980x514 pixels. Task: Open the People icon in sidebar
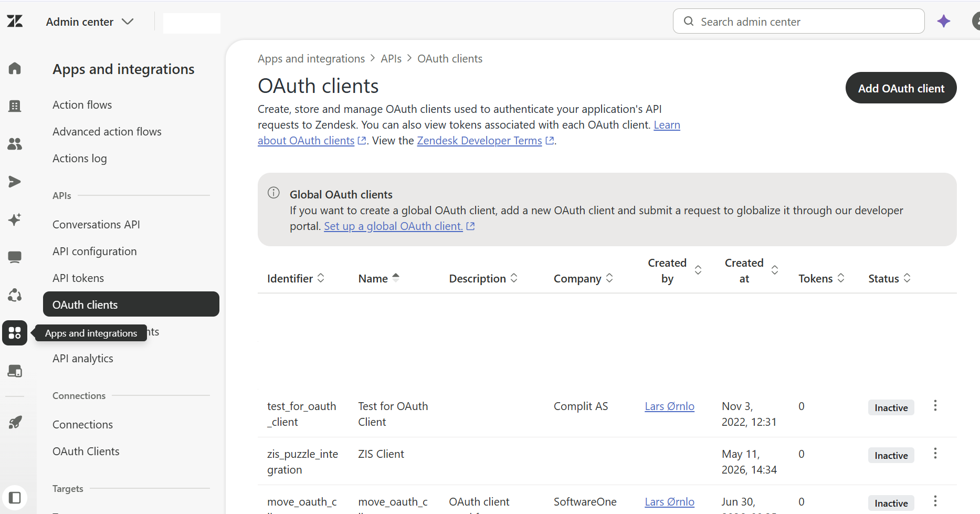click(x=15, y=144)
